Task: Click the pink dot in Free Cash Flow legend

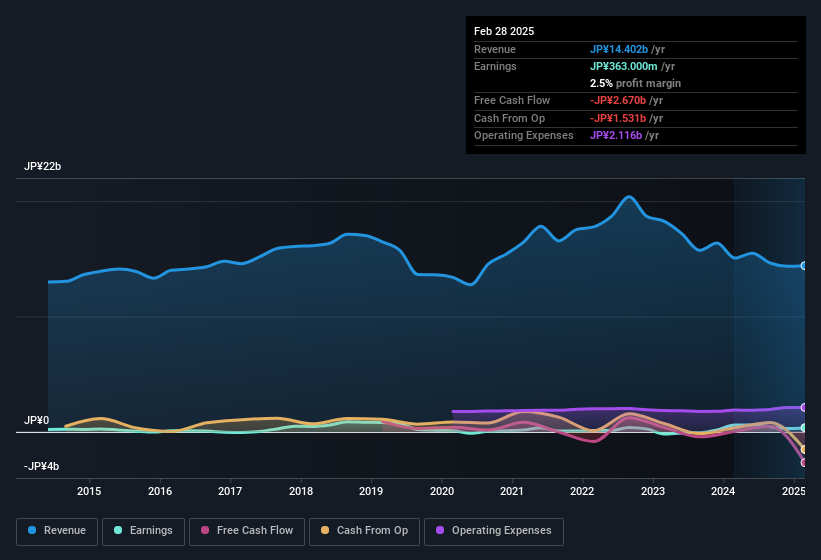Action: pyautogui.click(x=205, y=530)
